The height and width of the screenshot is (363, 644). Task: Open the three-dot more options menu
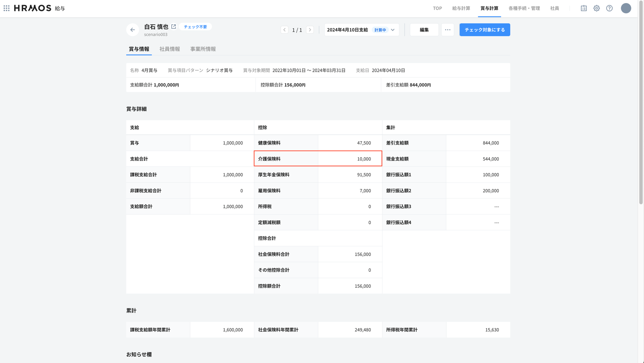click(447, 30)
